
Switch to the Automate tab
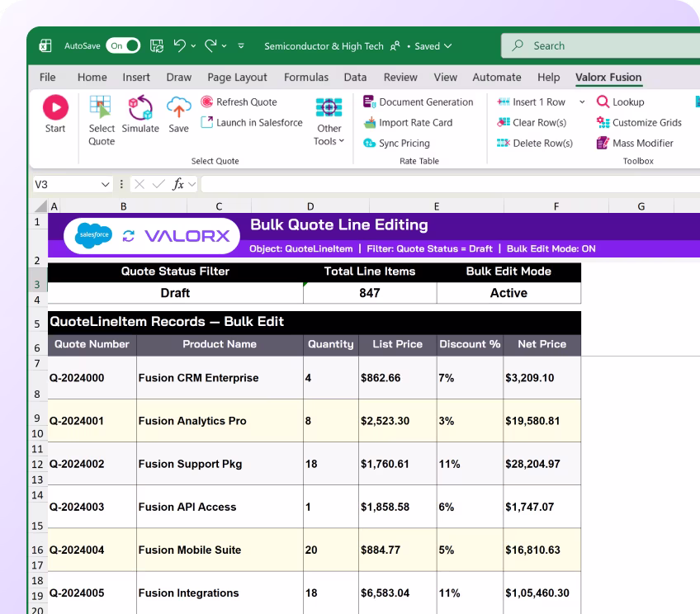click(497, 78)
